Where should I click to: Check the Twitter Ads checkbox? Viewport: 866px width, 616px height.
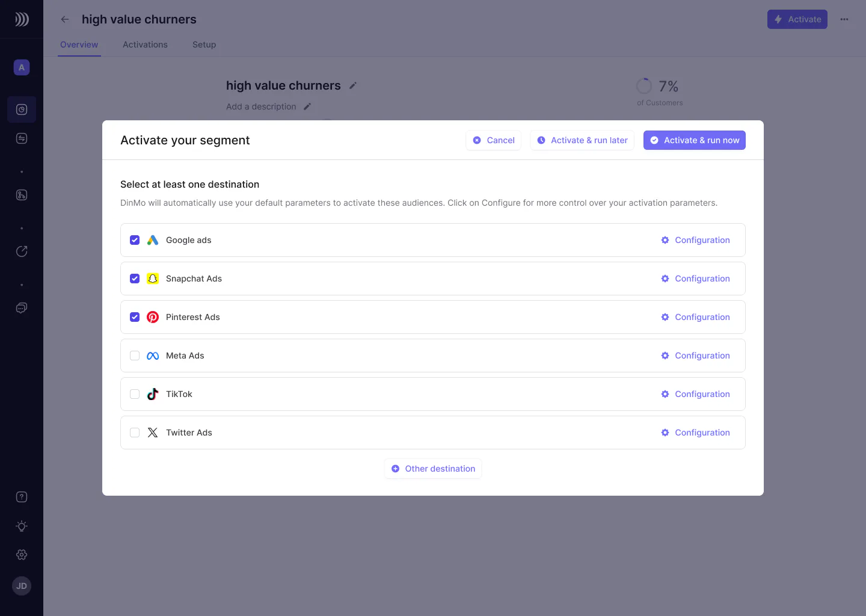point(135,433)
